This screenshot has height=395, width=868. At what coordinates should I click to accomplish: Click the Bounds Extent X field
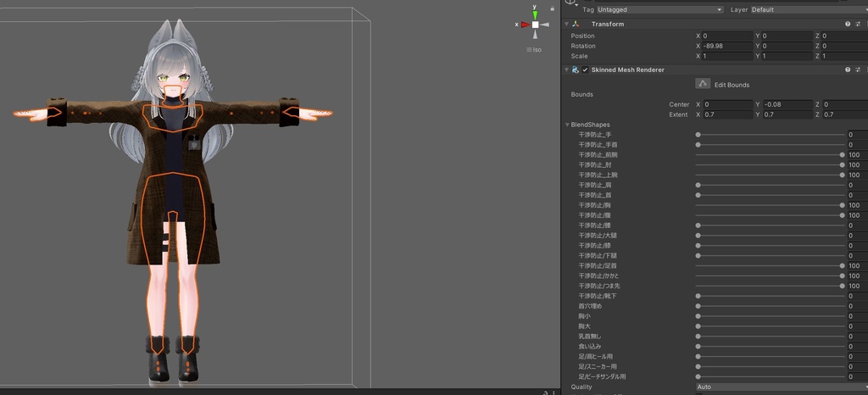click(727, 114)
